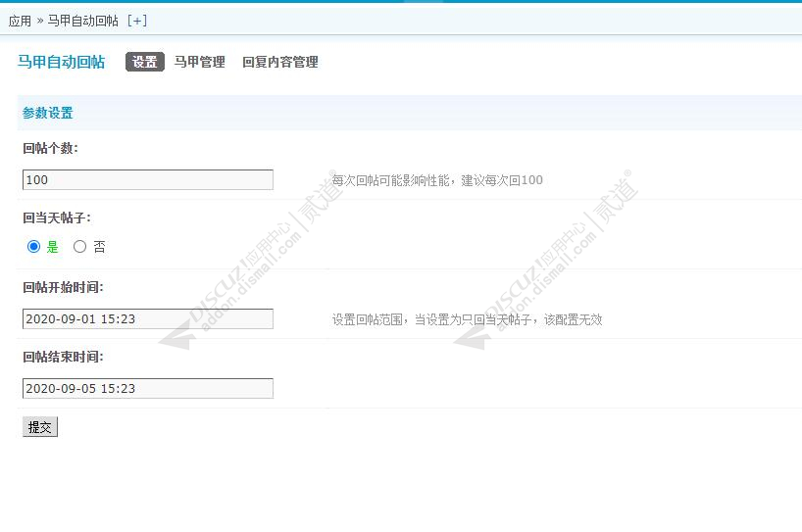Submit the form with 提交 button
This screenshot has width=802, height=532.
(40, 427)
